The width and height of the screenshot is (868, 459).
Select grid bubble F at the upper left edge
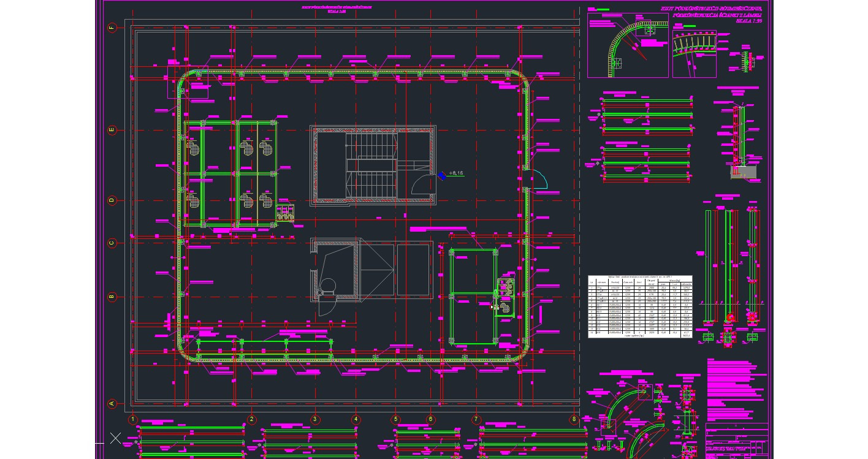click(112, 27)
